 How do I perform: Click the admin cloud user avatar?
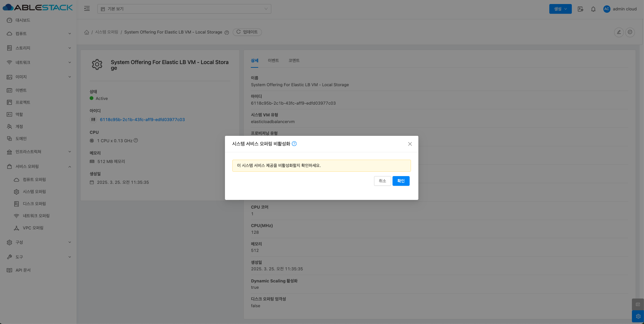[x=606, y=9]
